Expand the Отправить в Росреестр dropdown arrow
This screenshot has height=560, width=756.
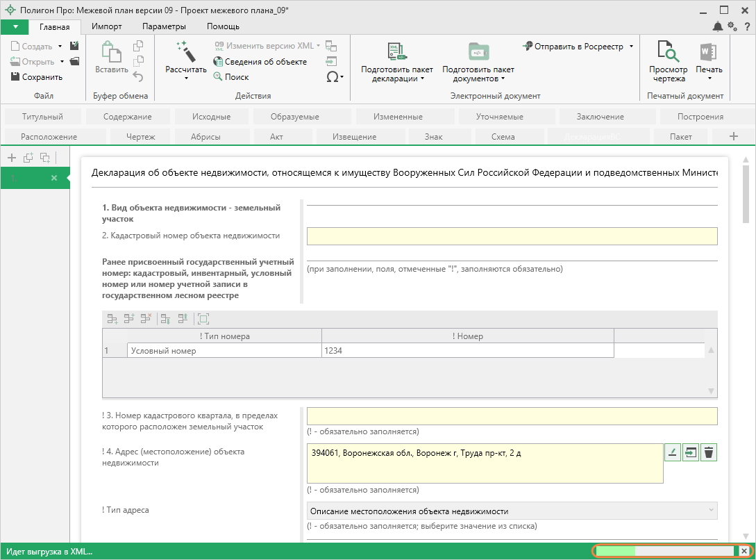coord(631,47)
